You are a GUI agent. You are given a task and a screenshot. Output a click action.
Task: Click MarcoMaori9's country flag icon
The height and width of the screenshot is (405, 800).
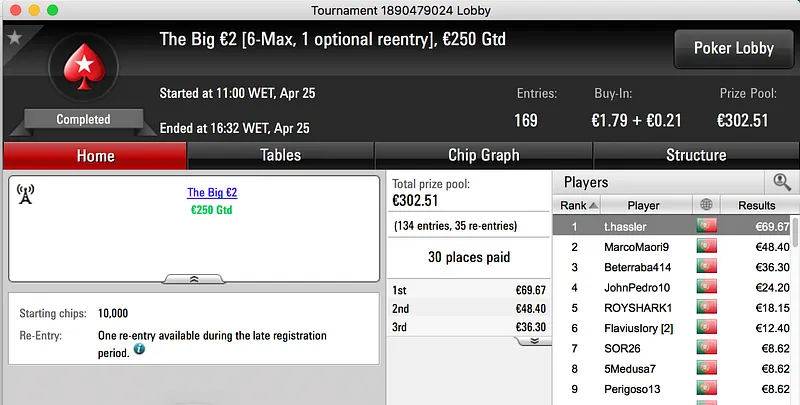[707, 247]
